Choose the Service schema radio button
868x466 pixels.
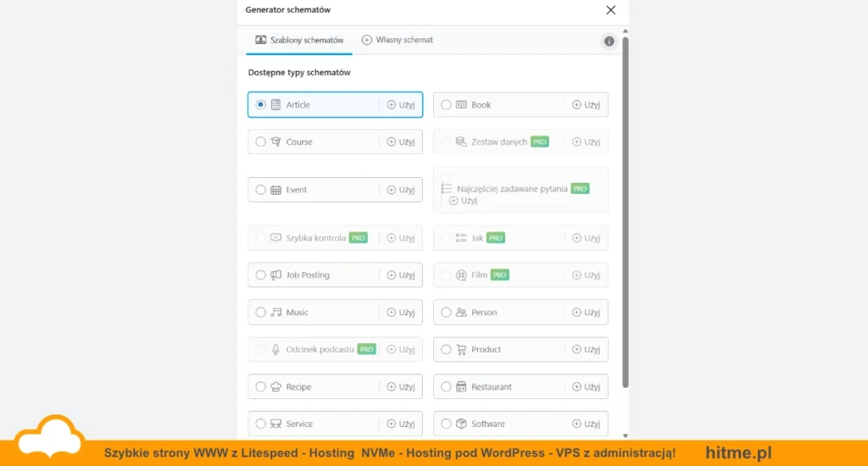click(261, 424)
